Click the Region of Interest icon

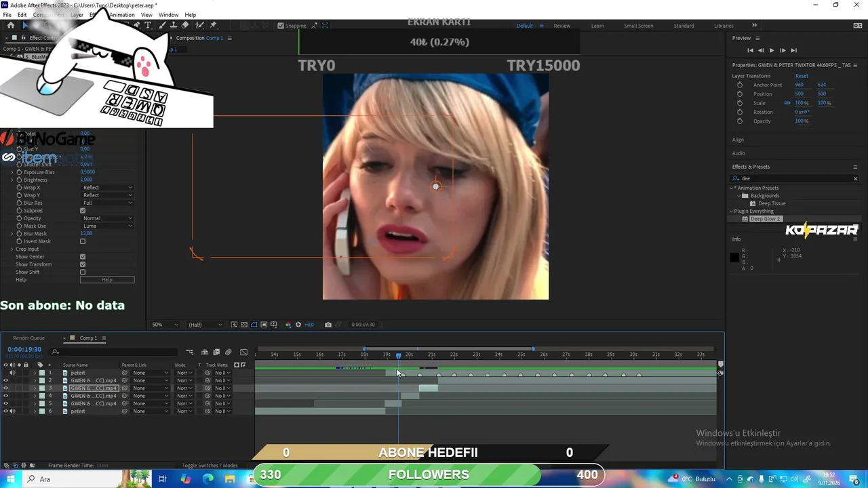tap(264, 325)
